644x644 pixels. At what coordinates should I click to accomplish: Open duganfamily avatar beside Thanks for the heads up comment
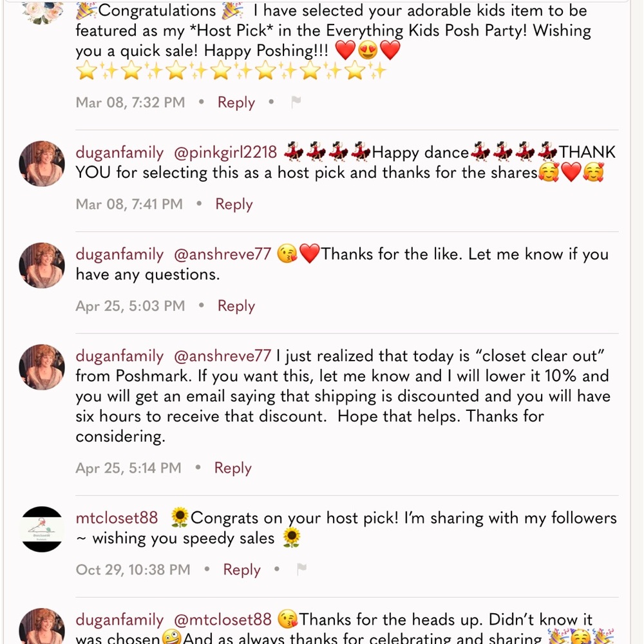point(42,627)
